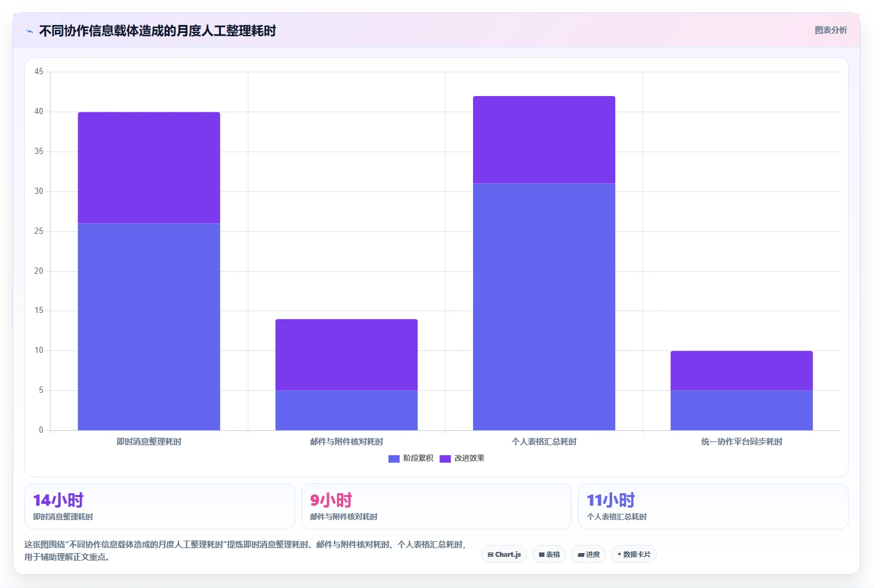Click the purple 个人表格汇总耗时 bar segment
873x588 pixels.
point(544,140)
